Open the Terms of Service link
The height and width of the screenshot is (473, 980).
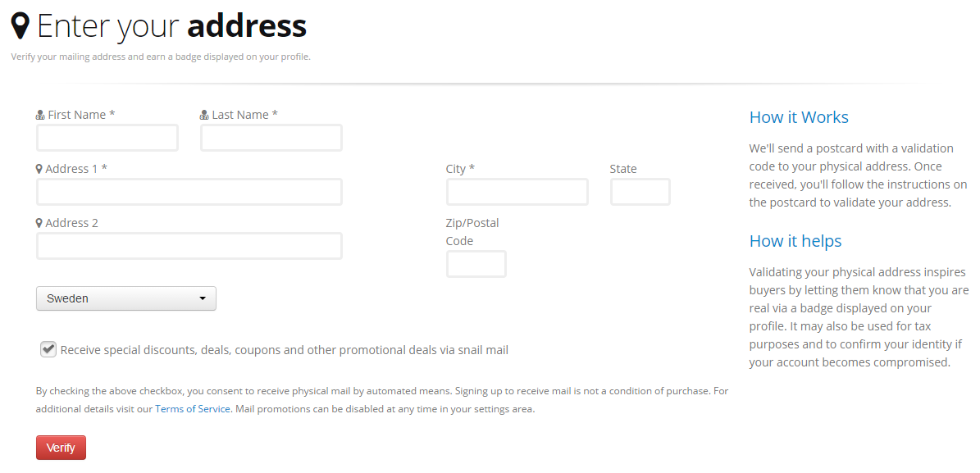(193, 408)
